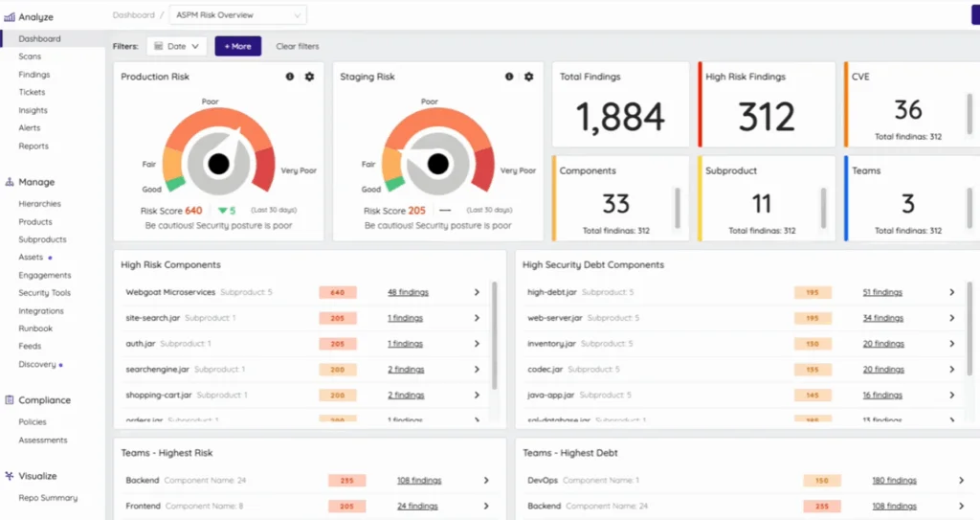Open Assets in sidebar
Viewport: 980px width, 520px height.
coord(31,258)
